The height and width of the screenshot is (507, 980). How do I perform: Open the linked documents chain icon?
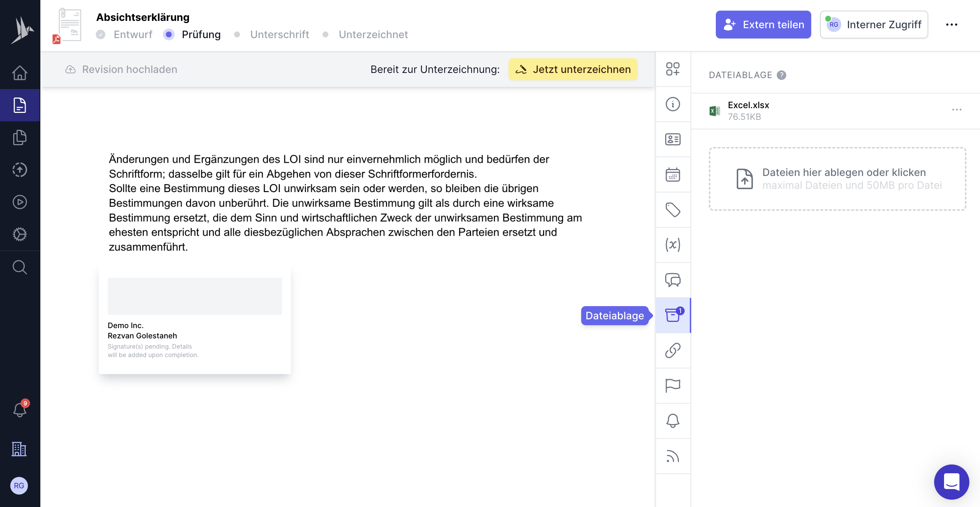(x=673, y=350)
